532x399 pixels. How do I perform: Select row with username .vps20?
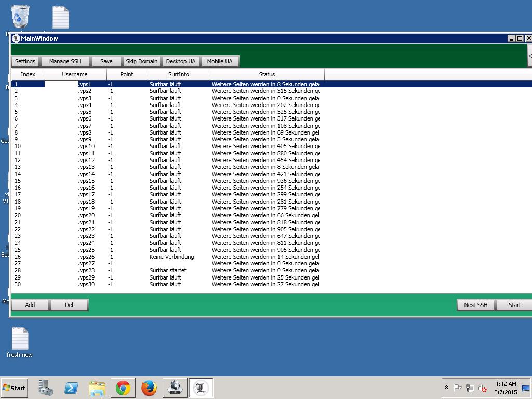tap(271, 215)
